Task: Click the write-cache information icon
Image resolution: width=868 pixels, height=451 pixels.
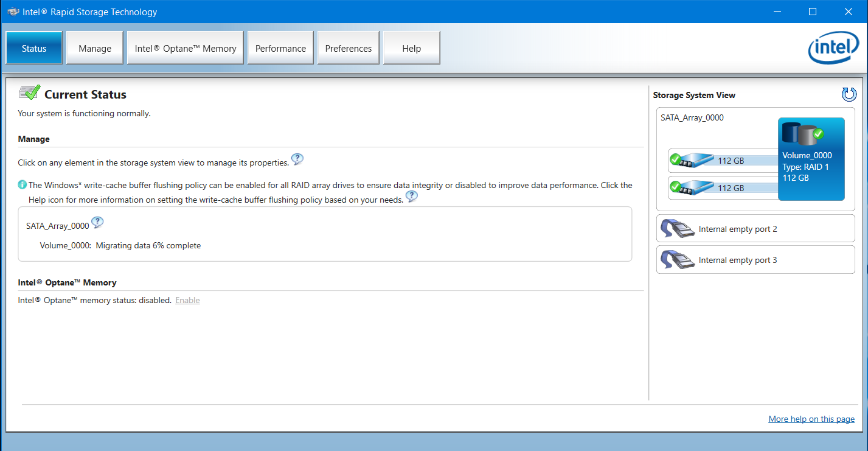Action: tap(23, 185)
